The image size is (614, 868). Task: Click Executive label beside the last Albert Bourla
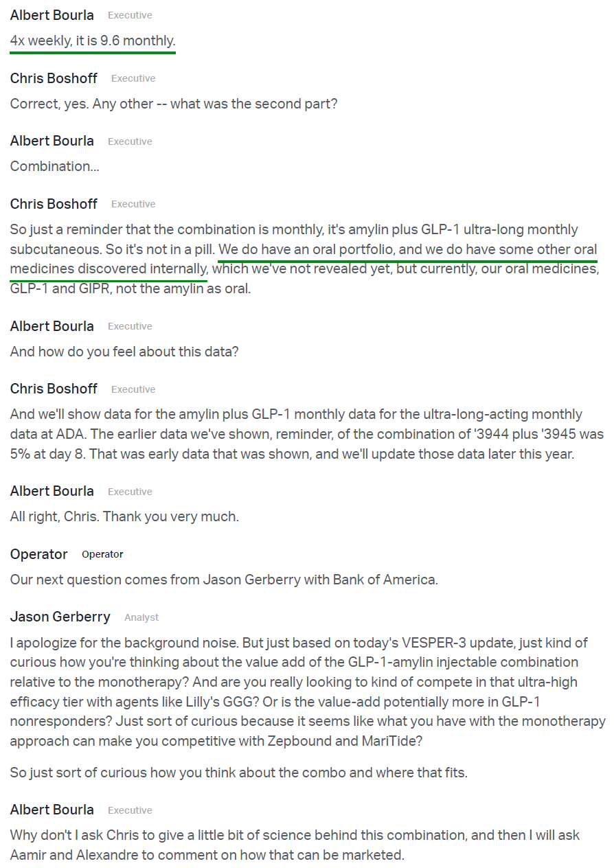pos(130,810)
